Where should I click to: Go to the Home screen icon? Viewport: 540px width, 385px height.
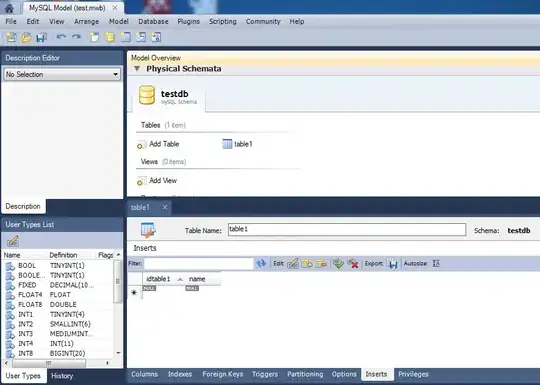[9, 8]
